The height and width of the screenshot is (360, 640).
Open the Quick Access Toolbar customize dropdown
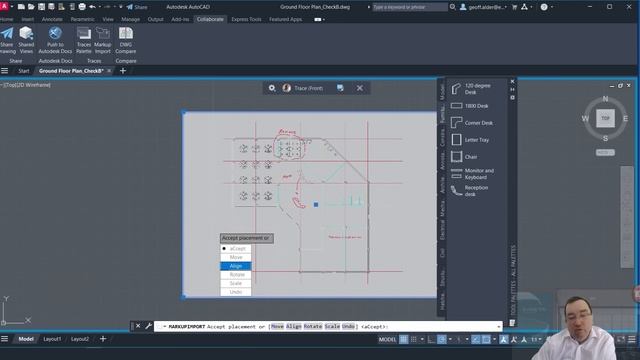[121, 7]
